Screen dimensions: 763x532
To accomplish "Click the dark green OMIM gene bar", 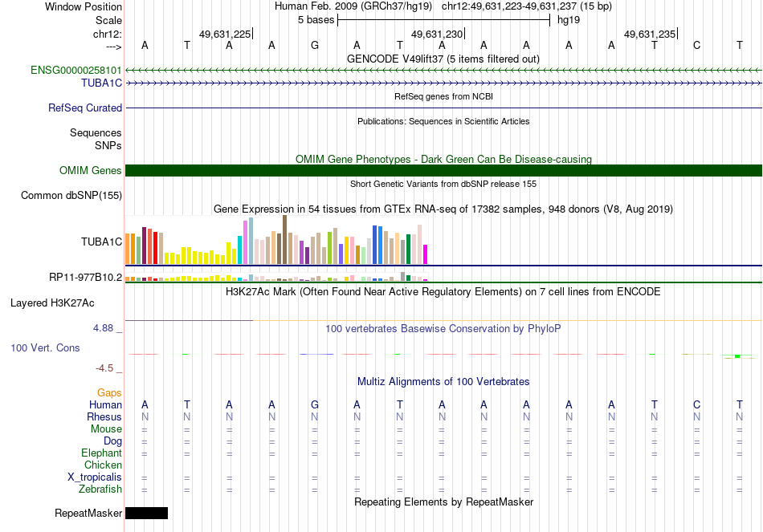I will point(444,171).
